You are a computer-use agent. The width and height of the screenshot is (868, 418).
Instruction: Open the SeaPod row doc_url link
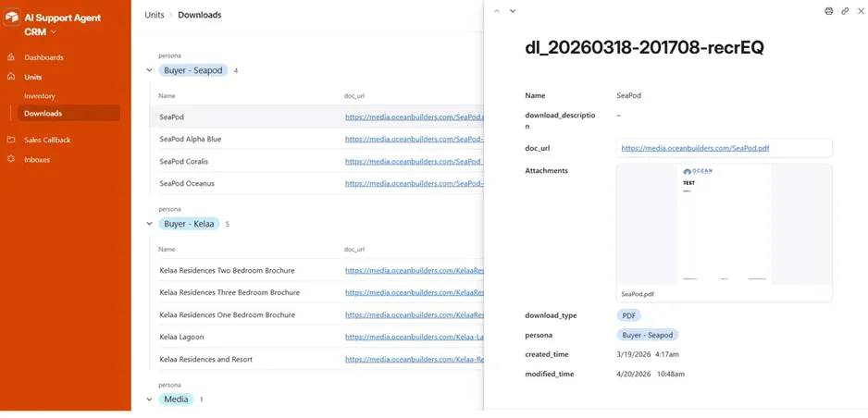tap(415, 117)
